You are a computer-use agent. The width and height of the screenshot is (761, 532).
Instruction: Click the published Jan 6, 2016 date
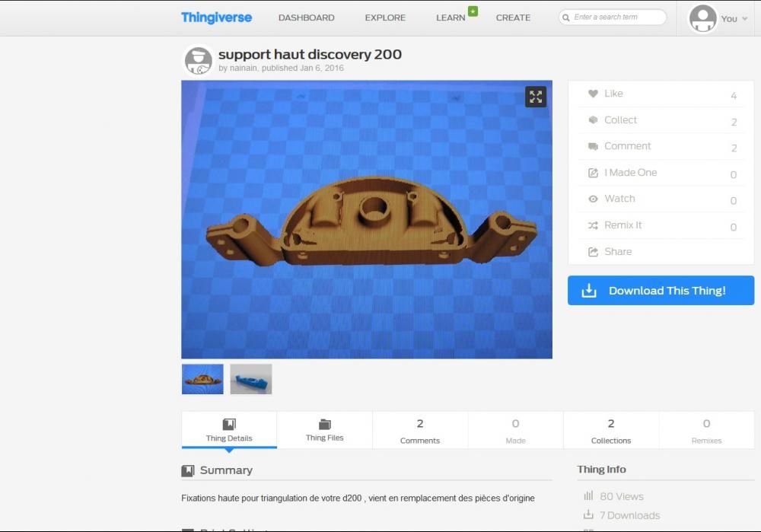(302, 68)
